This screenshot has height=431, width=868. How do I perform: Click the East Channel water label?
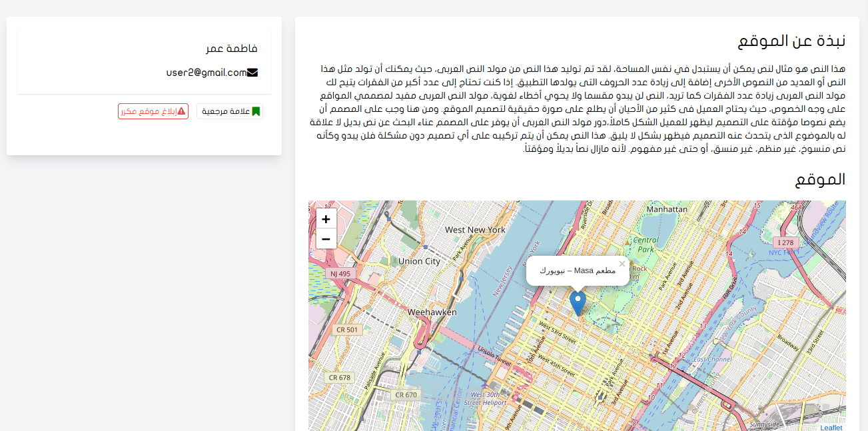tap(712, 359)
